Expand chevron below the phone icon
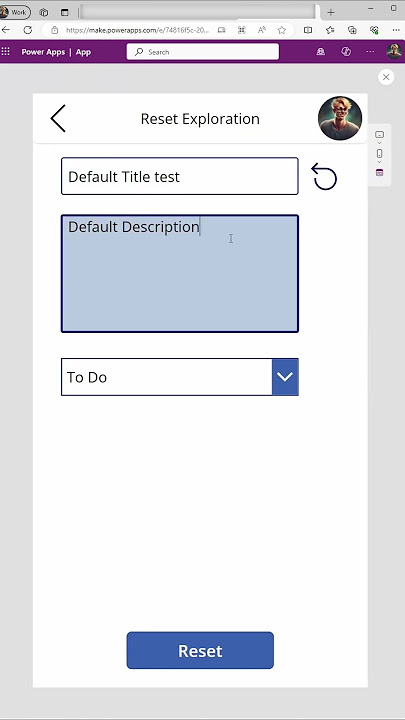The height and width of the screenshot is (720, 405). point(379,162)
